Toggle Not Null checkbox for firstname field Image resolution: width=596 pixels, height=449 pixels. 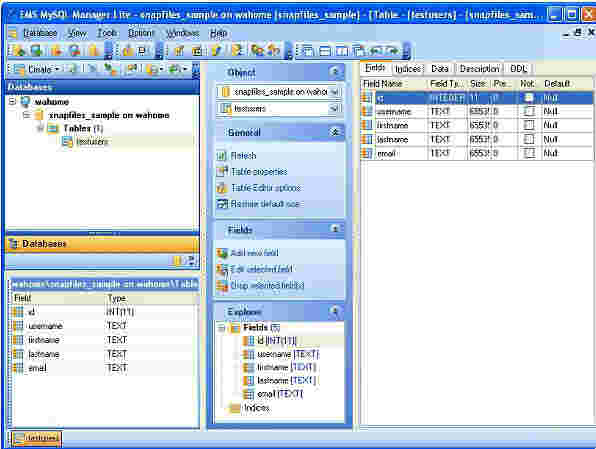click(x=529, y=125)
